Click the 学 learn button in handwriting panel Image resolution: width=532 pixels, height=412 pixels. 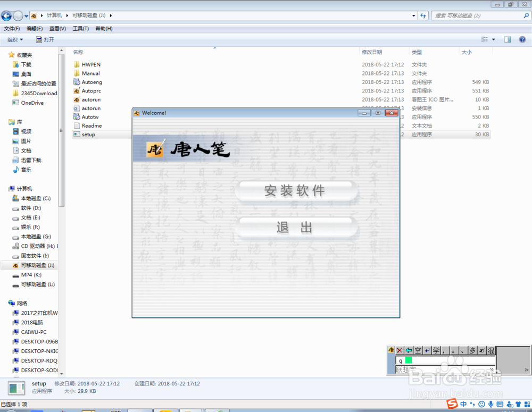[436, 350]
